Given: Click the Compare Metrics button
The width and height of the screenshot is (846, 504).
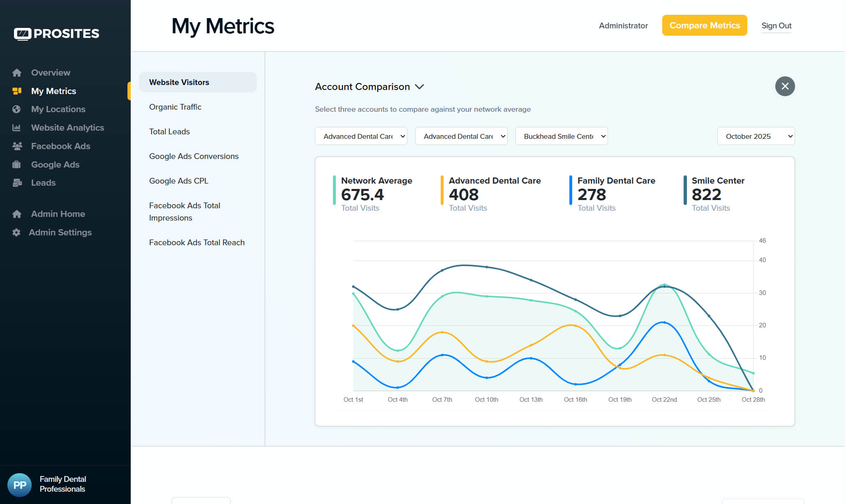Looking at the screenshot, I should (x=705, y=25).
